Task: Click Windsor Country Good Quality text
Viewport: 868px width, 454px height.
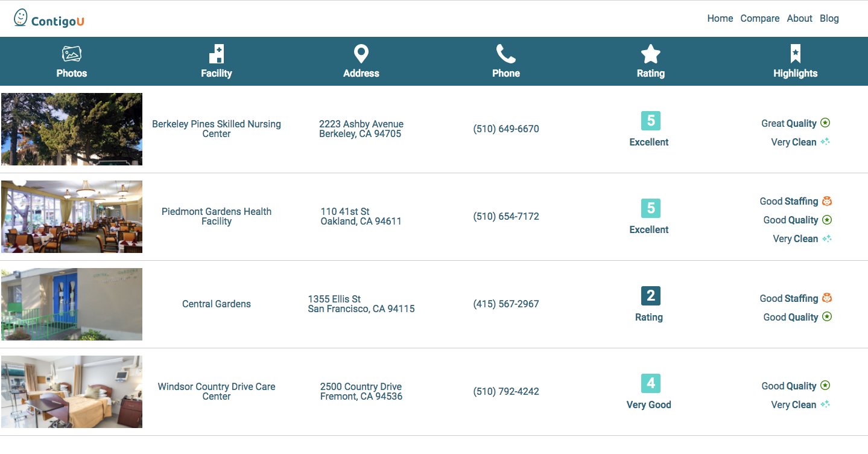Action: (789, 386)
